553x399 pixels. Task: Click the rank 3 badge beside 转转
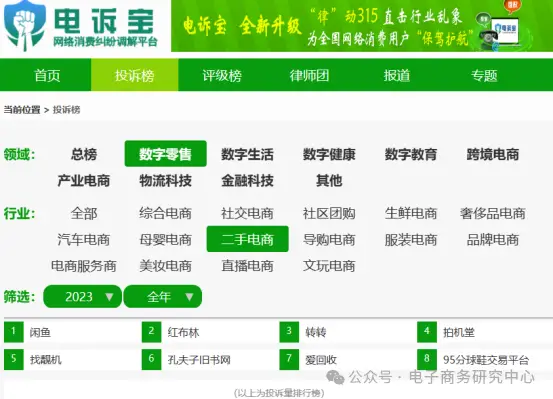coord(289,332)
